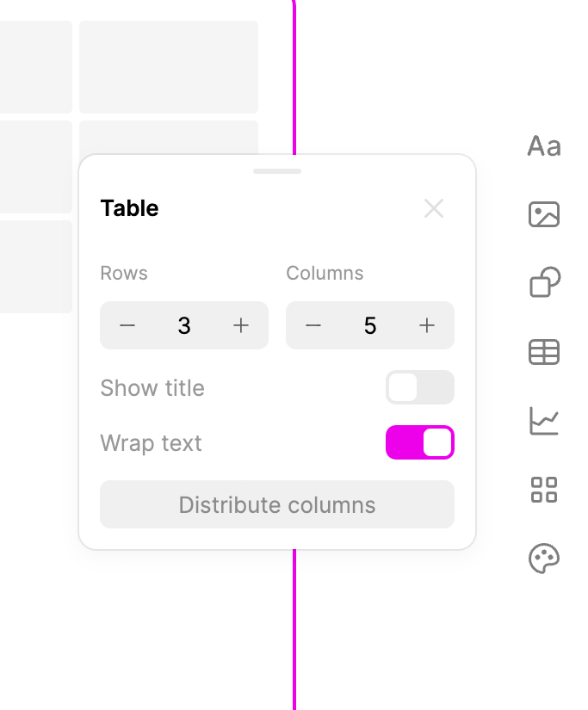Screen dimensions: 588x710
Task: Disable the Wrap text toggle
Action: coord(420,441)
